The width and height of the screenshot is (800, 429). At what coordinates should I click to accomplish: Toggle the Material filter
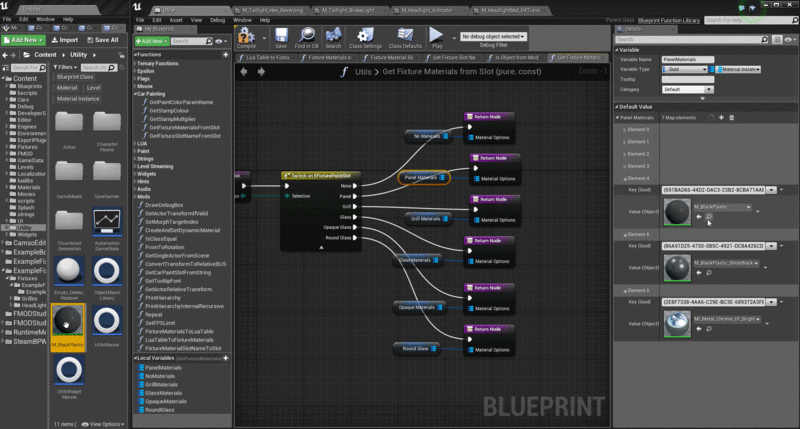coord(67,88)
